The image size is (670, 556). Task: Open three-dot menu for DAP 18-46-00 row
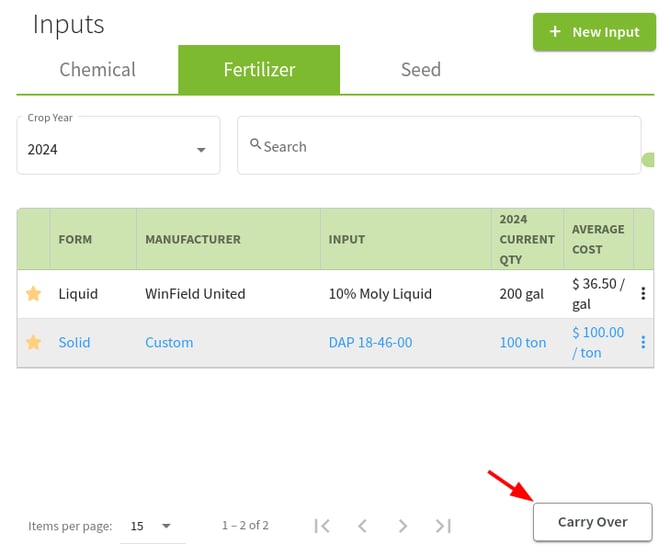(x=643, y=343)
